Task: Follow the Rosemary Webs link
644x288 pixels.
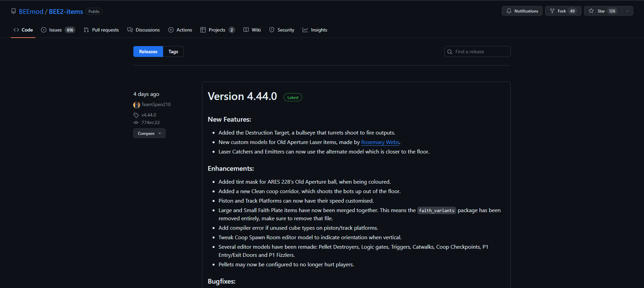Action: point(380,142)
